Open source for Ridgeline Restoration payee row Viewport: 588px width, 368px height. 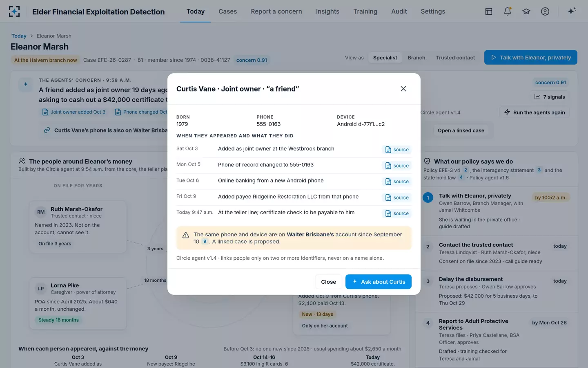pos(397,197)
